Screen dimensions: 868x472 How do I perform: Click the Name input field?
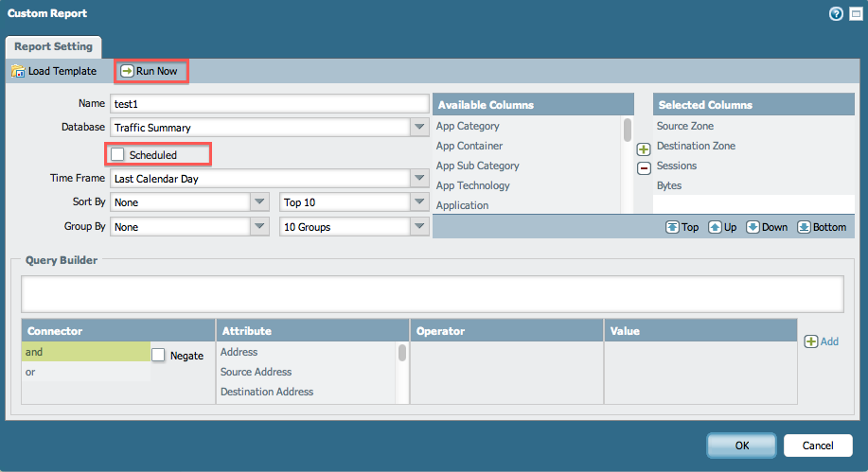click(270, 104)
